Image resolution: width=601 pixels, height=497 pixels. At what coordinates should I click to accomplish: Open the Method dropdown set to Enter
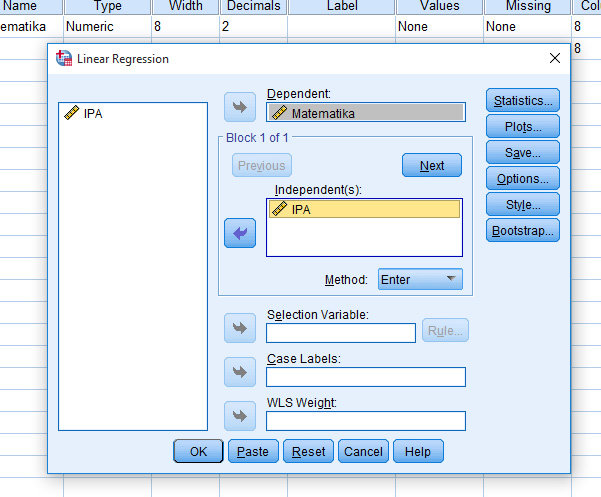pyautogui.click(x=420, y=279)
